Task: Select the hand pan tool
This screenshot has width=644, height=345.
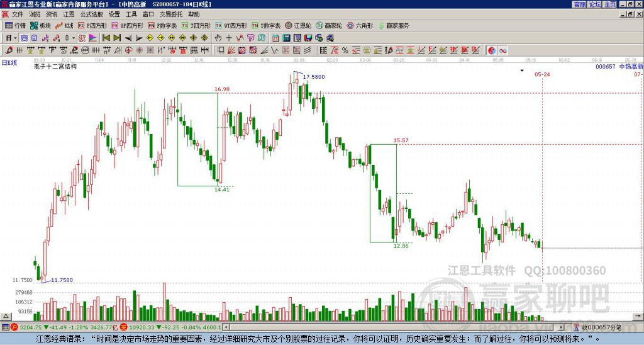Action: pos(218,38)
